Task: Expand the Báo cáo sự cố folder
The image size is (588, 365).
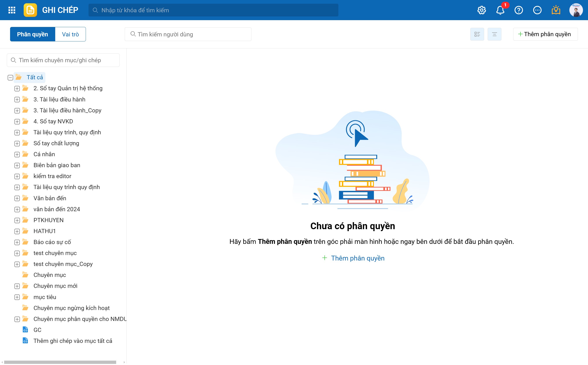Action: [17, 242]
